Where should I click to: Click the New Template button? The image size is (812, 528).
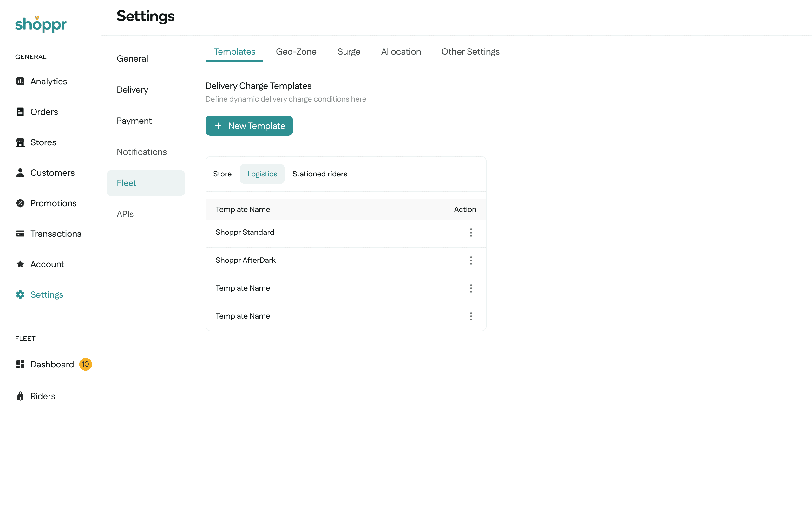point(249,126)
